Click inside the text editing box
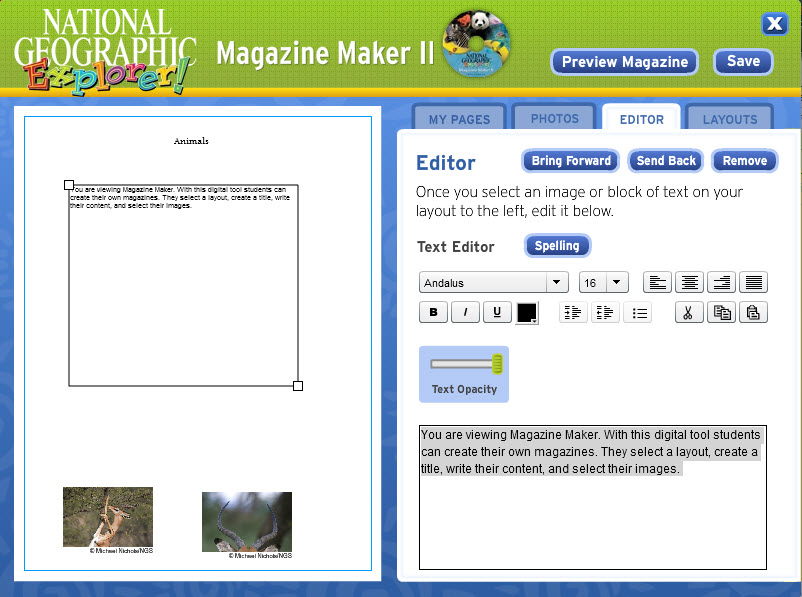 (x=593, y=497)
